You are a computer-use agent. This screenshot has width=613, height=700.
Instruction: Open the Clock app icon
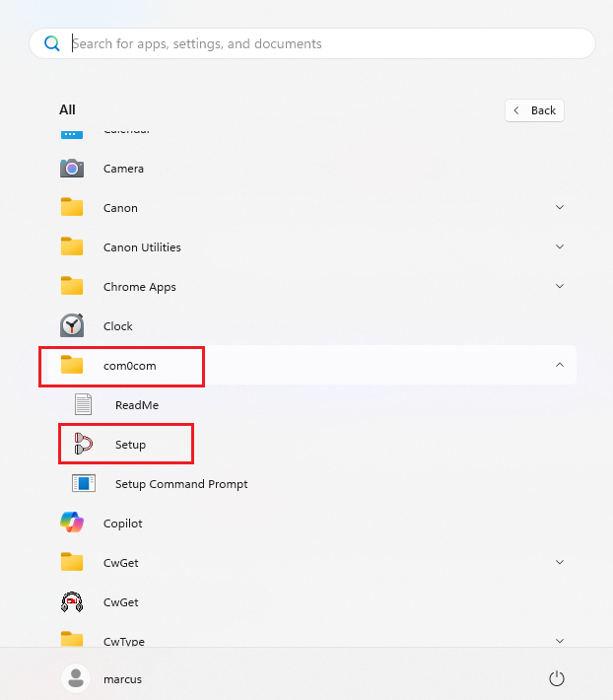[72, 325]
